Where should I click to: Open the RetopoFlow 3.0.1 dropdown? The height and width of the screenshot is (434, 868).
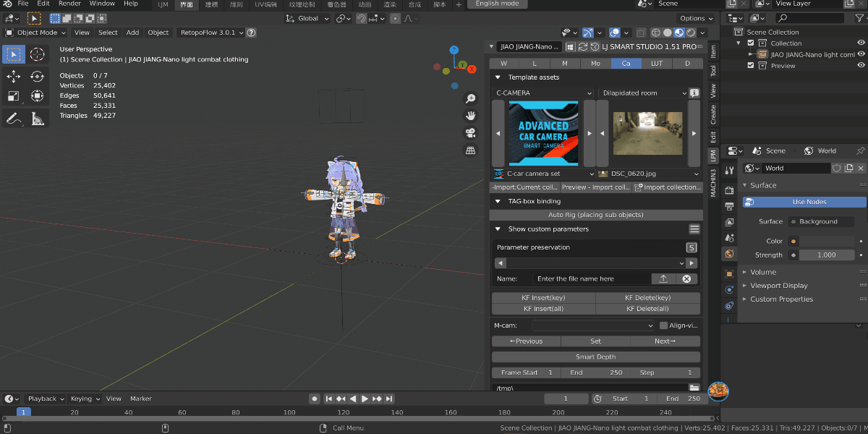click(x=210, y=33)
